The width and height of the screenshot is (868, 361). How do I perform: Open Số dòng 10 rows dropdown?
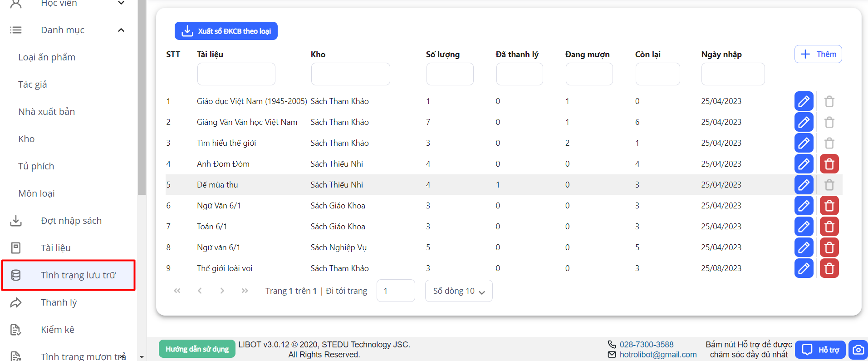point(458,291)
